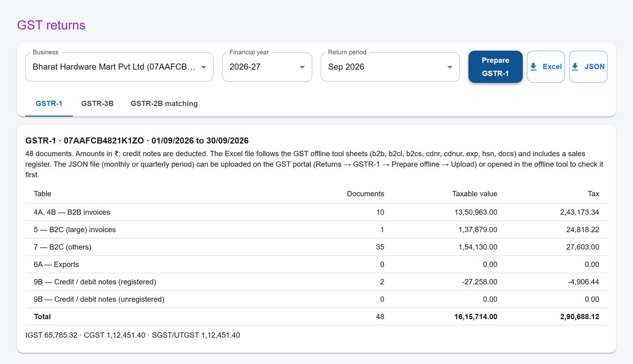This screenshot has height=364, width=633.
Task: Select the Bharat Hardware Mart business field
Action: point(119,67)
